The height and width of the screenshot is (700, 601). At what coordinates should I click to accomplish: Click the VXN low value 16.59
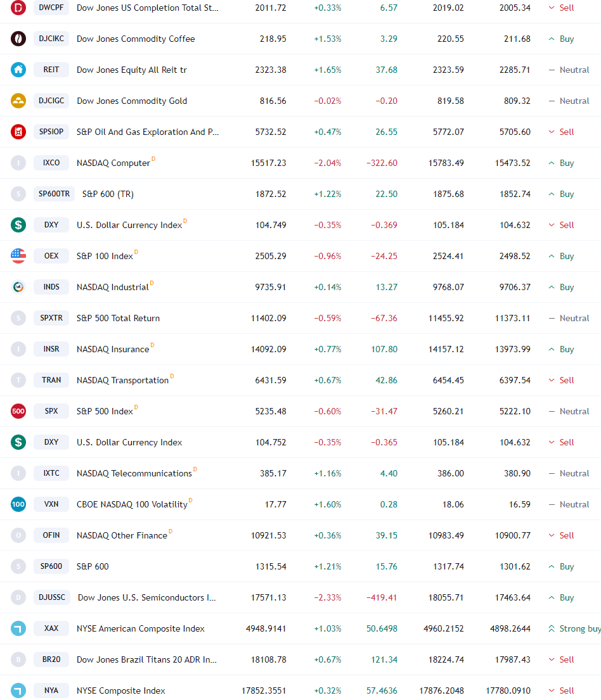coord(520,504)
